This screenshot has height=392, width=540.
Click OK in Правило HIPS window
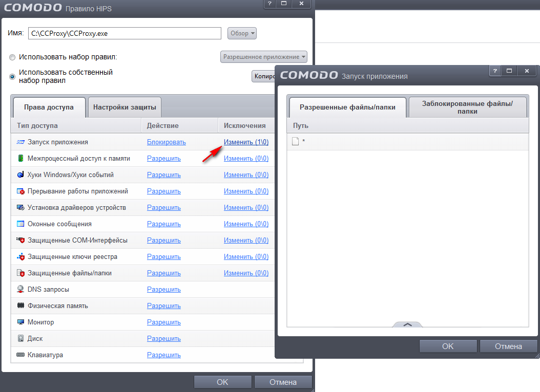click(222, 382)
